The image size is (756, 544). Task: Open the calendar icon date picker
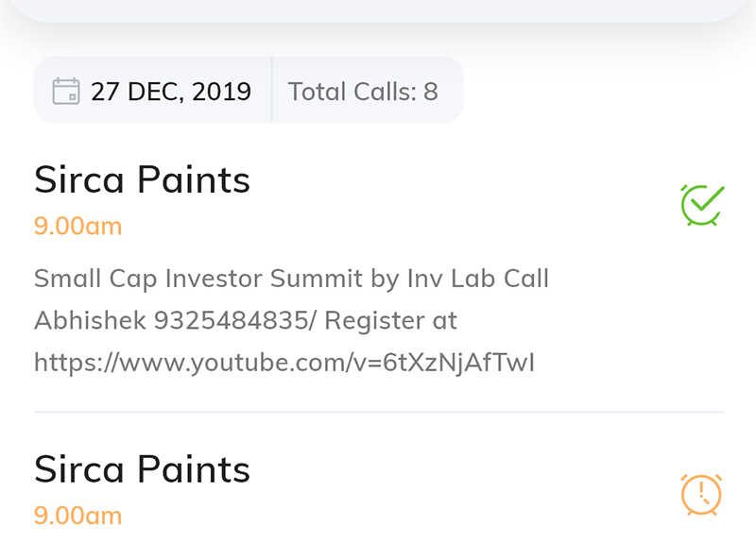pyautogui.click(x=66, y=91)
